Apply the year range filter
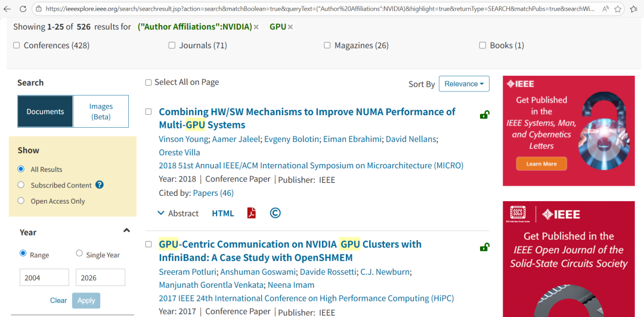The width and height of the screenshot is (644, 317). pyautogui.click(x=86, y=300)
